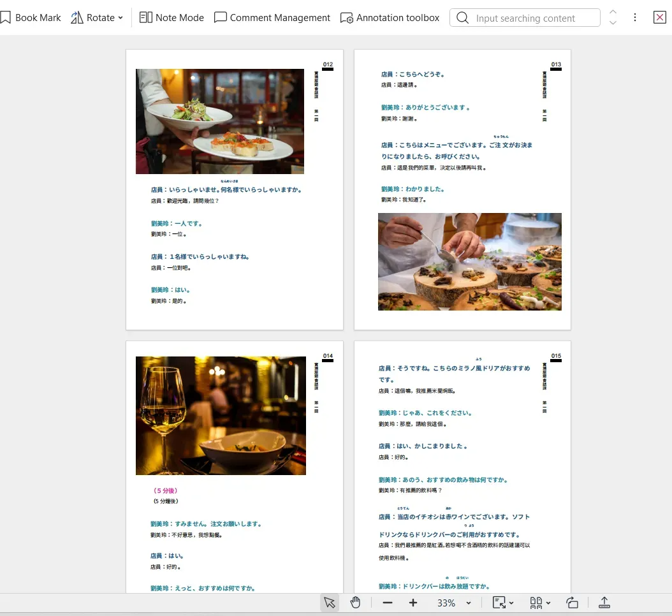Zoom in with the plus button
Screen dimensions: 672x616
point(413,603)
